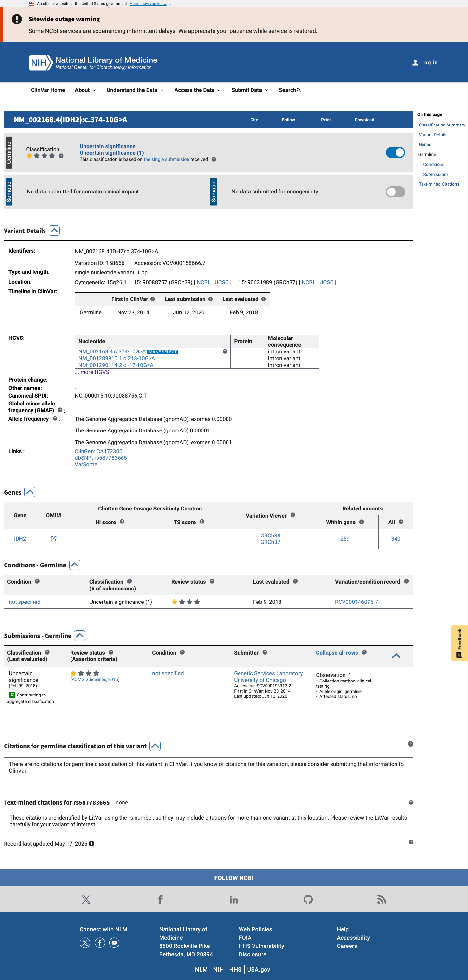Open help icon for First in ClinVar
The width and height of the screenshot is (468, 980).
tap(153, 299)
